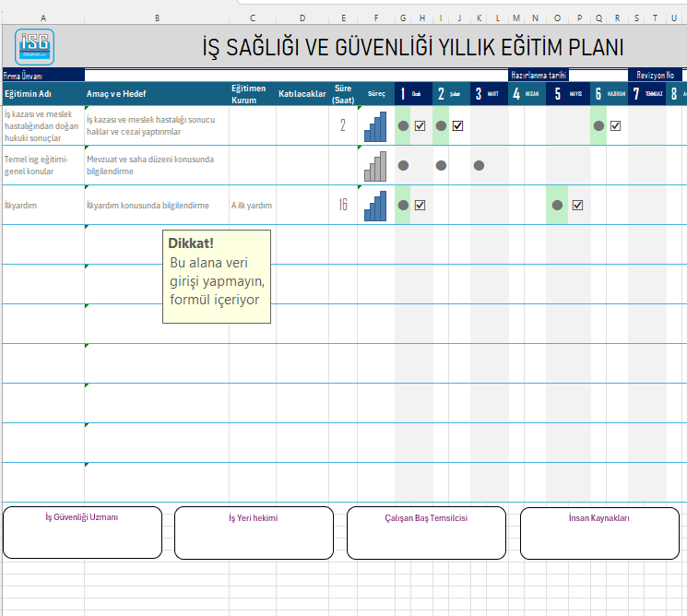Click the Eğitimen Kurum header cell
Screen dimensions: 687x616
pyautogui.click(x=253, y=94)
